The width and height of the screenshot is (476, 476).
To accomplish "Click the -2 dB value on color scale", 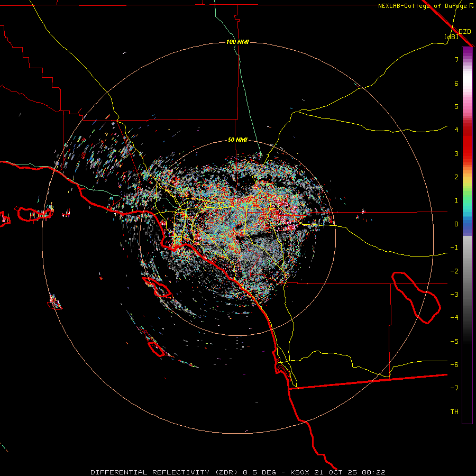I will point(454,271).
